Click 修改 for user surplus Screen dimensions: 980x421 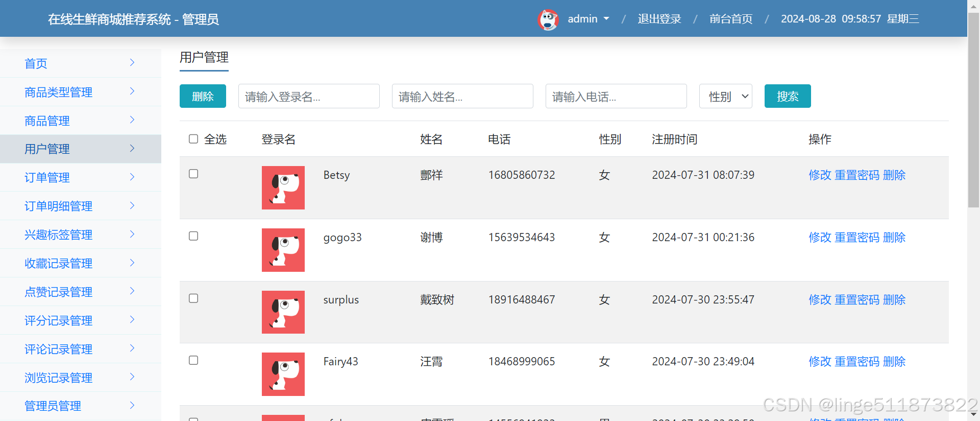coord(820,299)
